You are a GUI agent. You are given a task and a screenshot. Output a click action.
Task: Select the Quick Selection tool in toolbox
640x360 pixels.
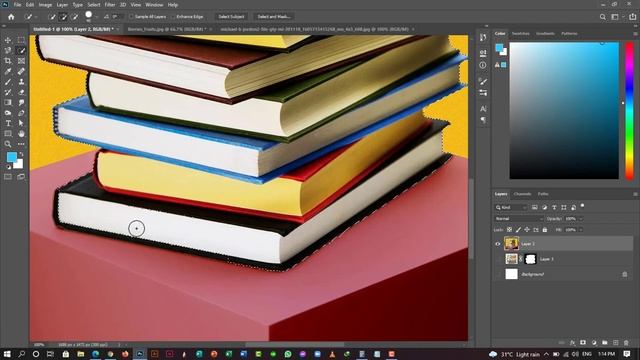point(21,51)
